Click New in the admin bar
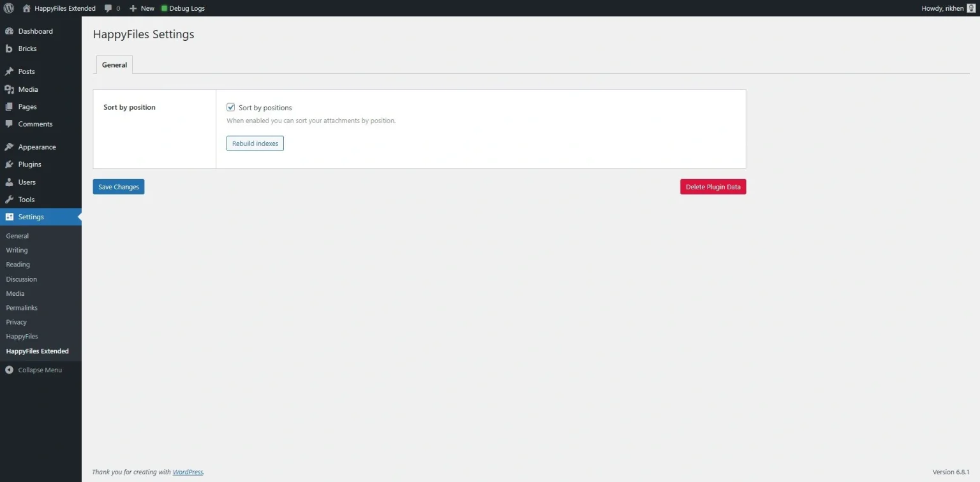The height and width of the screenshot is (482, 980). [147, 8]
